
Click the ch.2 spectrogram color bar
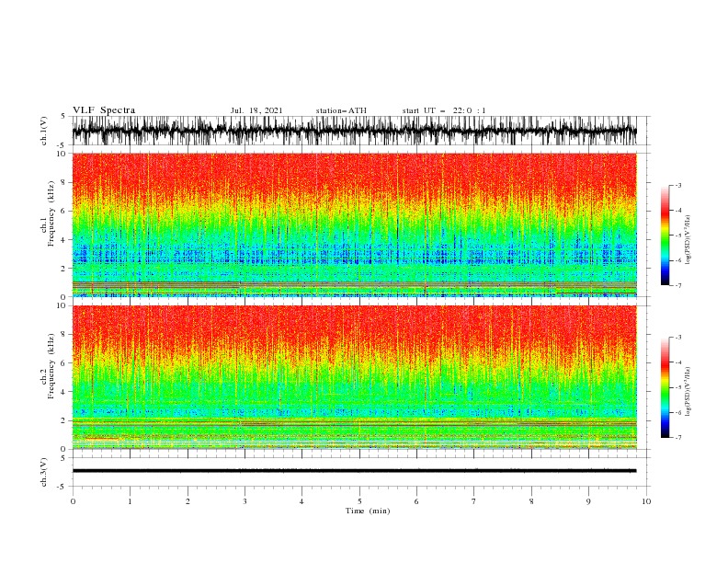click(665, 387)
